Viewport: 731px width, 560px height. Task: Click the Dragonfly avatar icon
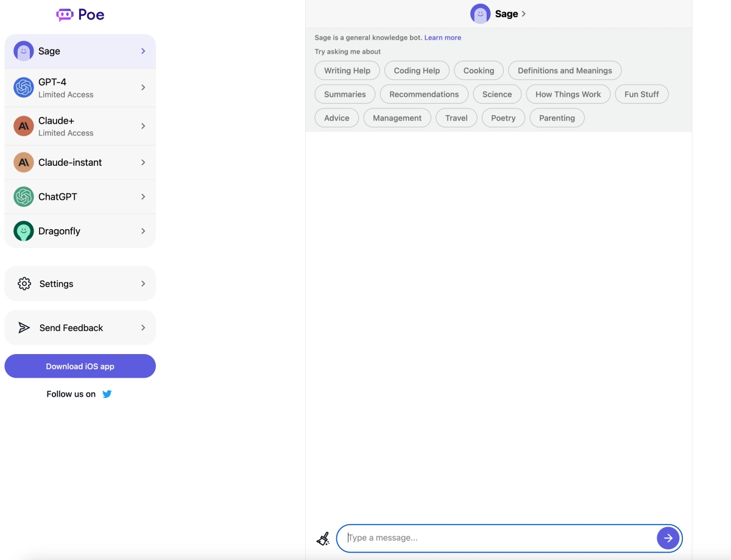[24, 231]
